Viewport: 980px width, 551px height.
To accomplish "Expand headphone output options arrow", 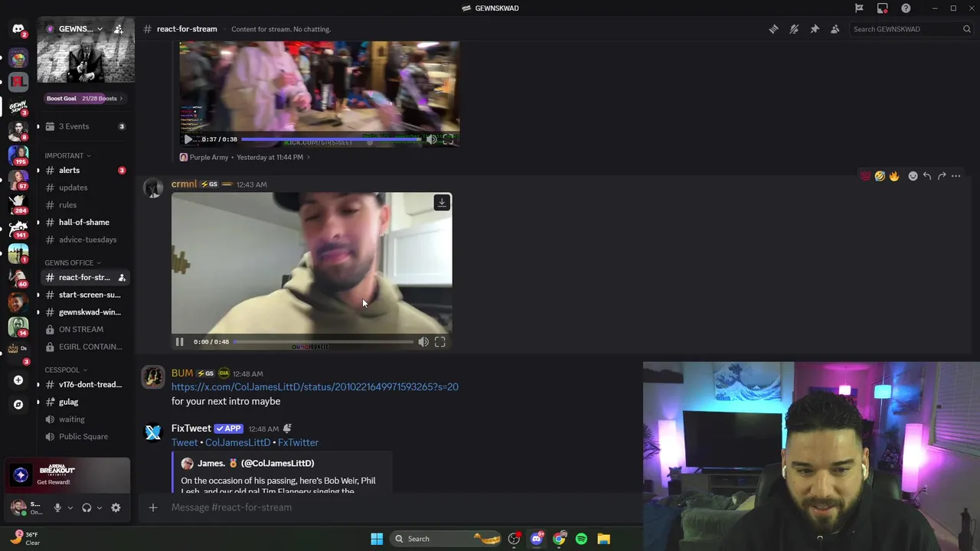I will [99, 507].
